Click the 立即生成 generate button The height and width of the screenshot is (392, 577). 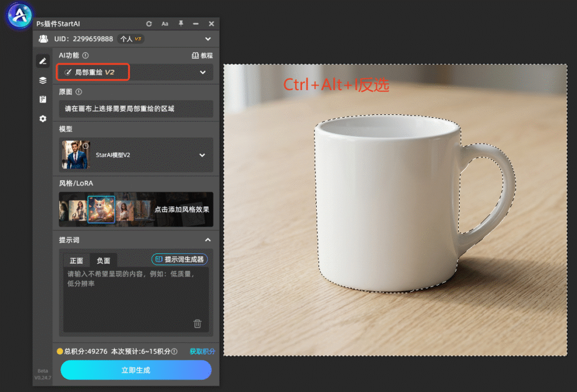click(136, 370)
